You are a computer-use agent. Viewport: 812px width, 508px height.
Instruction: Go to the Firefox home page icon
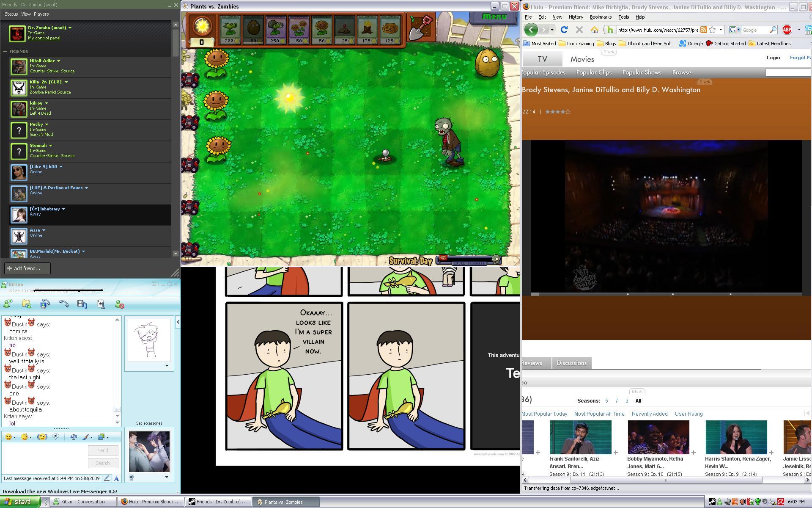point(594,30)
